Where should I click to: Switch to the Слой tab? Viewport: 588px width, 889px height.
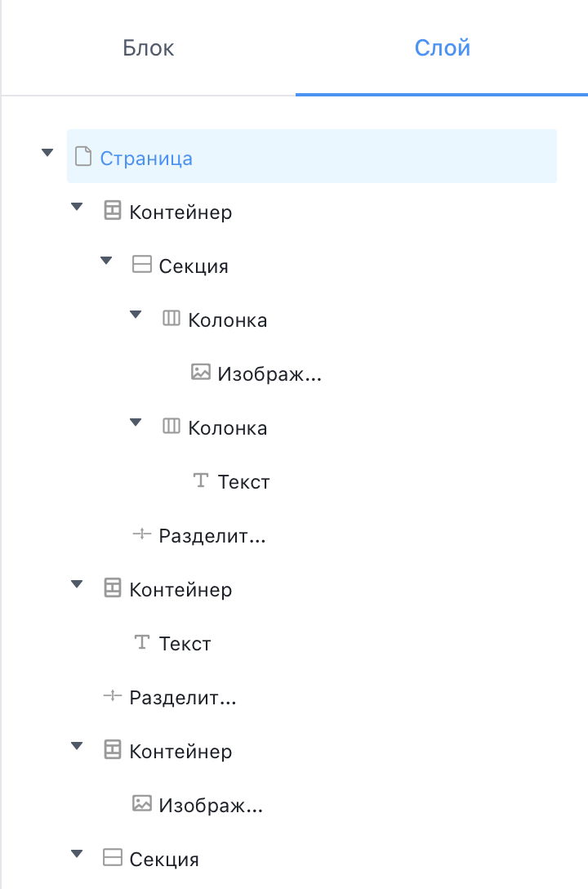click(442, 47)
